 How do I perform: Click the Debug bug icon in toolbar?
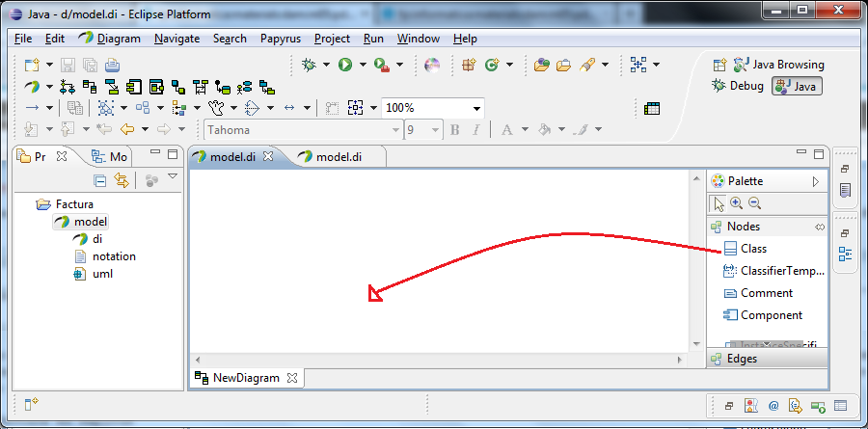point(309,65)
